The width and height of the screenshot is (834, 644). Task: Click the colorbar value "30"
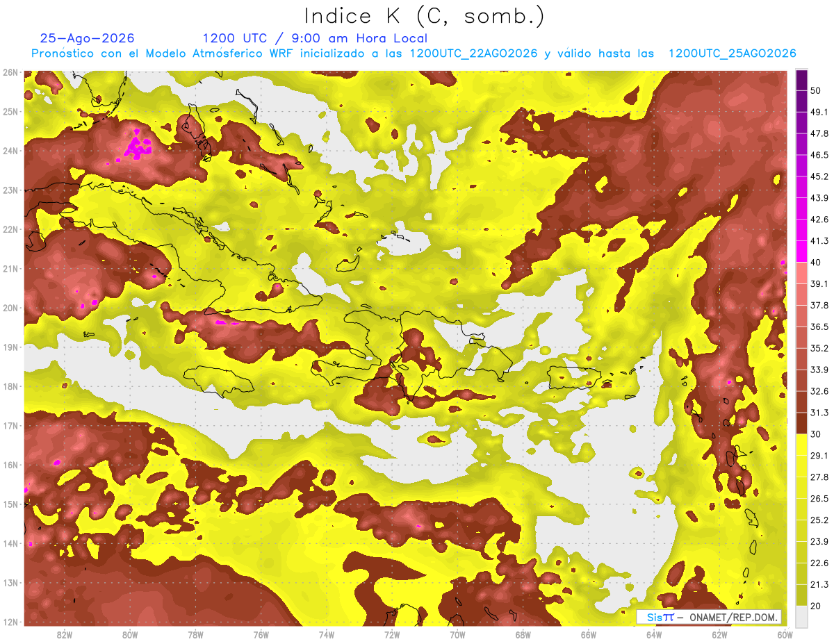[816, 434]
